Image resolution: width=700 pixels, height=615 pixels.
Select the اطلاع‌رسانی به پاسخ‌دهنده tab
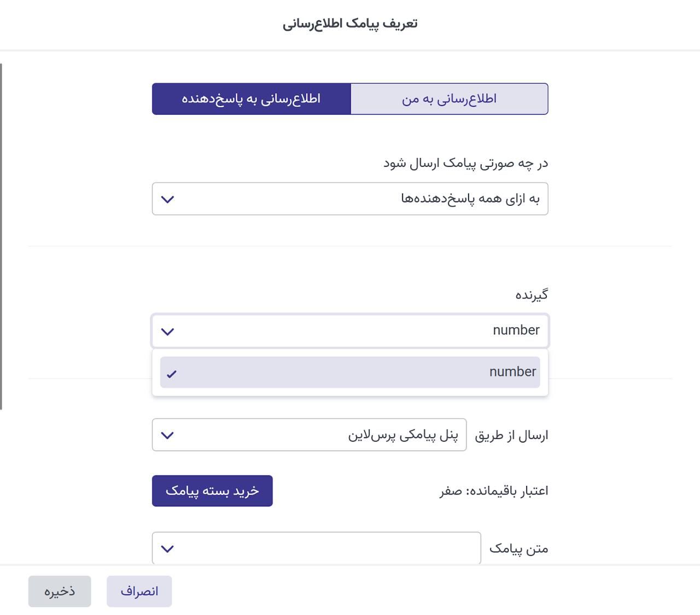(251, 99)
